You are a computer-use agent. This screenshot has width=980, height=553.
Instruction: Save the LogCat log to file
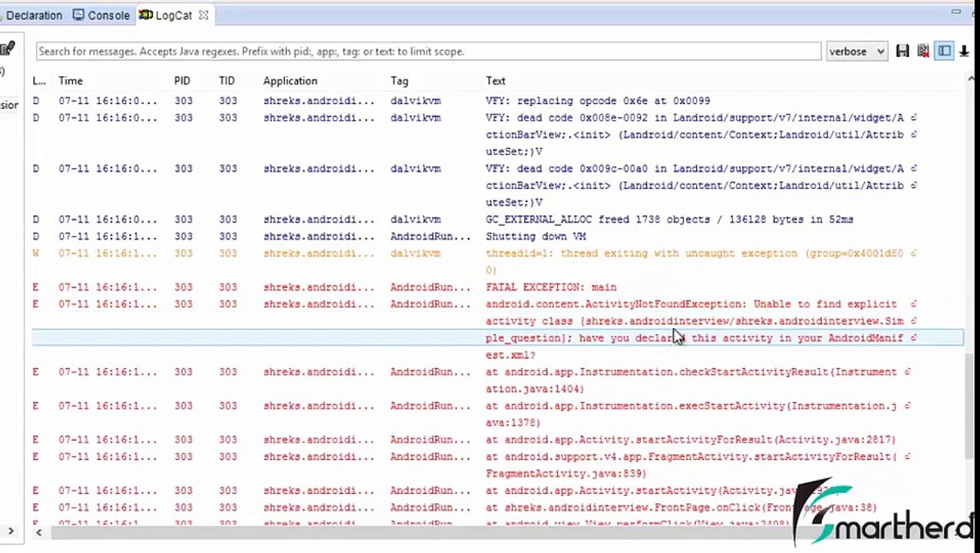902,51
